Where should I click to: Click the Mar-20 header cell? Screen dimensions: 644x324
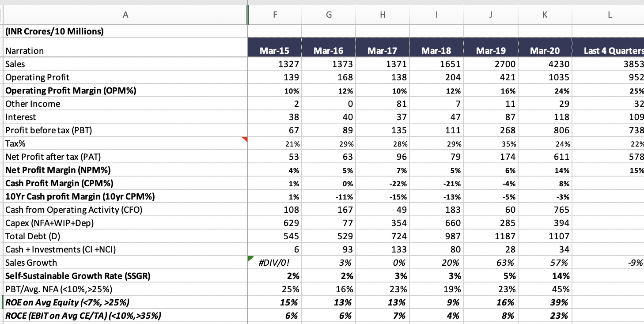click(x=545, y=51)
